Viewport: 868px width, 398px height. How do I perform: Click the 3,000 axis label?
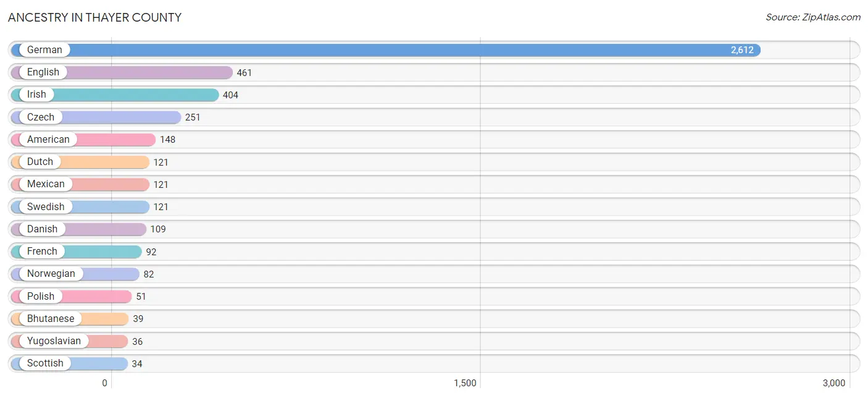coord(834,383)
